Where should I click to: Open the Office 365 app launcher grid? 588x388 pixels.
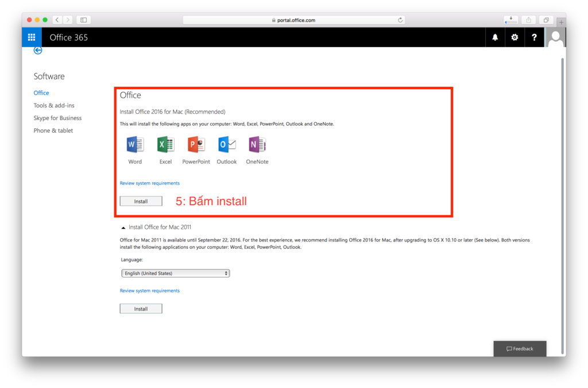pos(32,37)
